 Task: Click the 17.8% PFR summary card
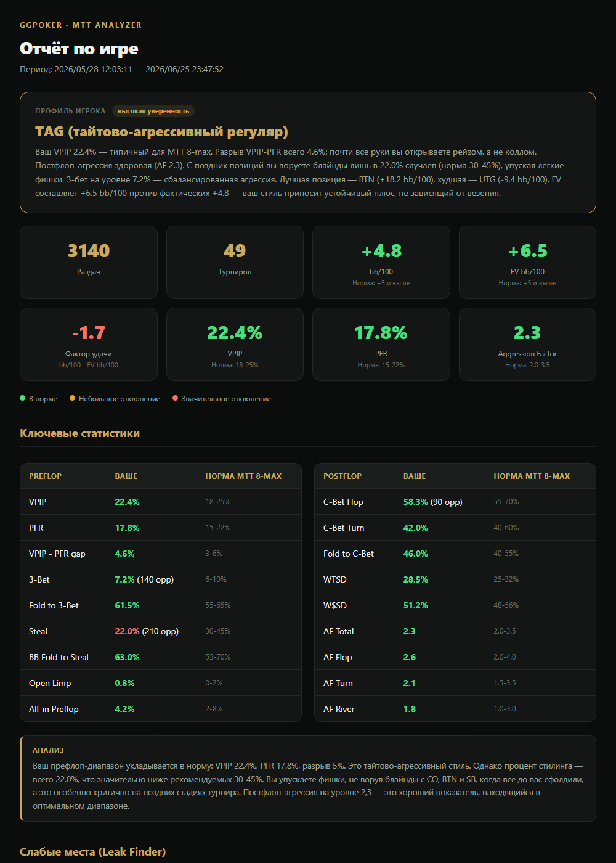tap(381, 344)
